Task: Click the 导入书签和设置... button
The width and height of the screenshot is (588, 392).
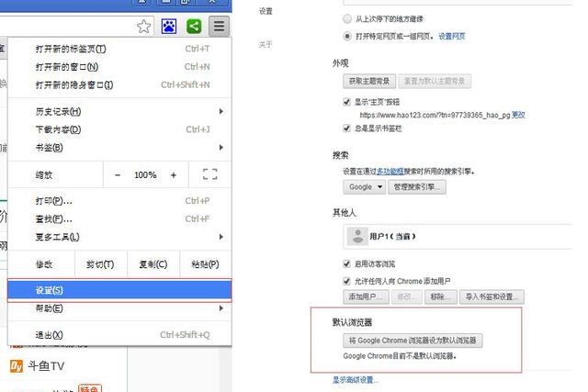Action: (x=492, y=297)
